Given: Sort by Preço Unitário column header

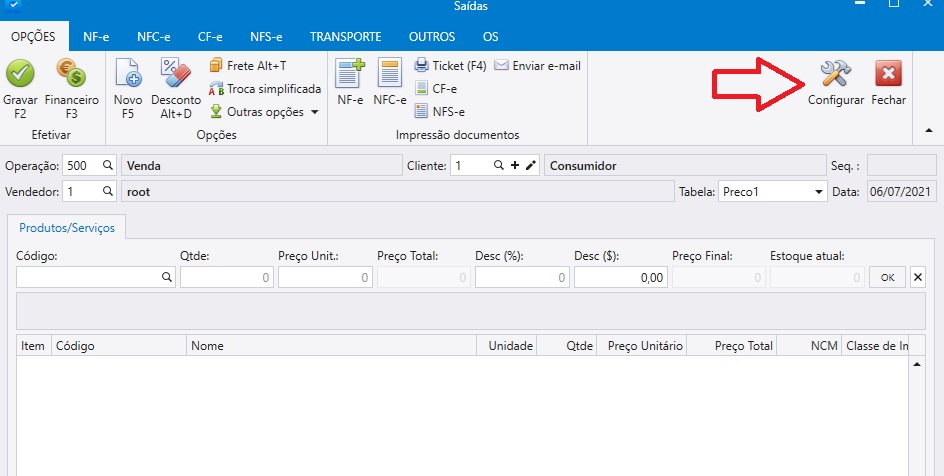Looking at the screenshot, I should pos(642,345).
